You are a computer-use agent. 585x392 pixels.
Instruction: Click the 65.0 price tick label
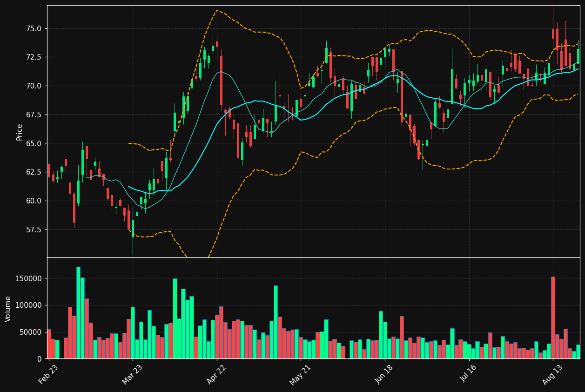point(33,143)
